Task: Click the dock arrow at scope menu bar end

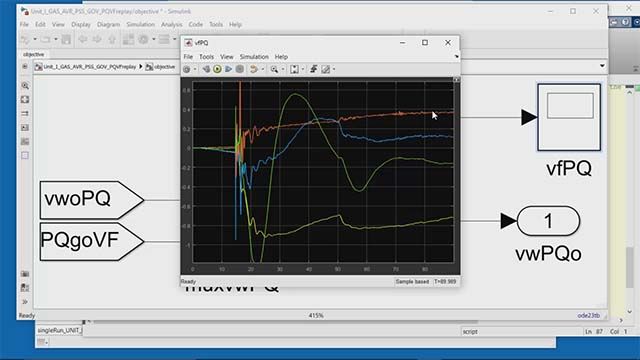Action: click(x=456, y=57)
